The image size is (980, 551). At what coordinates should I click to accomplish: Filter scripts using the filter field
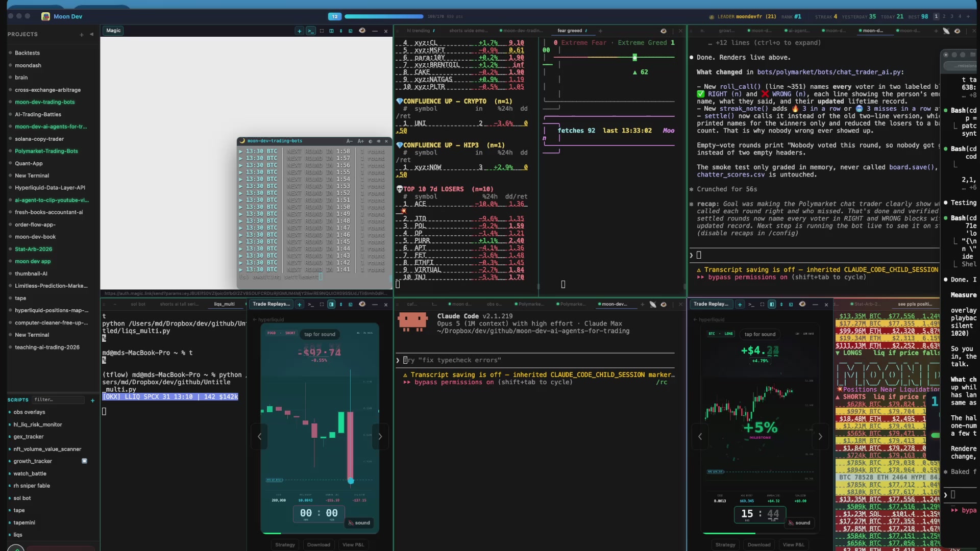[x=58, y=400]
